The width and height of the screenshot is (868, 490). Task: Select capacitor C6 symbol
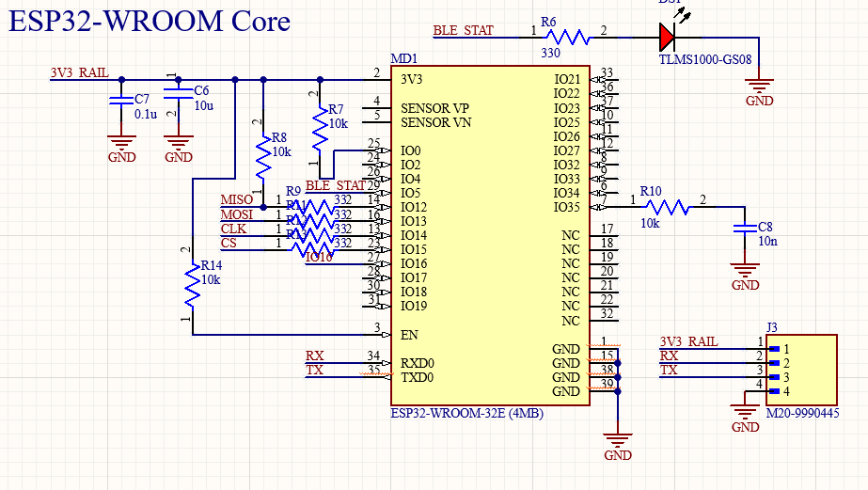point(179,93)
